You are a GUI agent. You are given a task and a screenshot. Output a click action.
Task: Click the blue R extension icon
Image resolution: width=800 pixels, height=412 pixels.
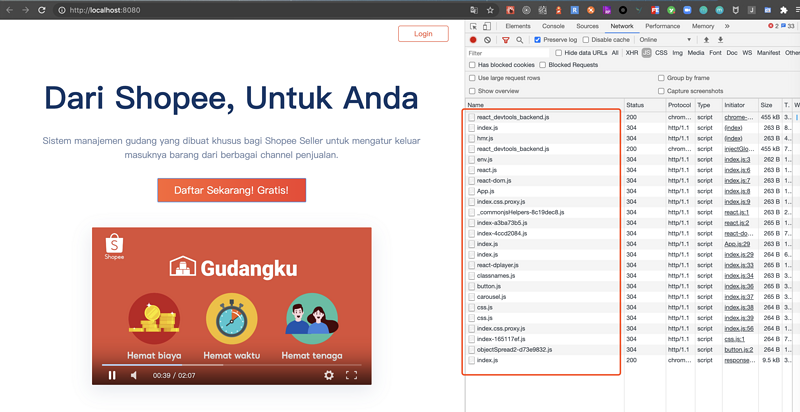coord(574,10)
